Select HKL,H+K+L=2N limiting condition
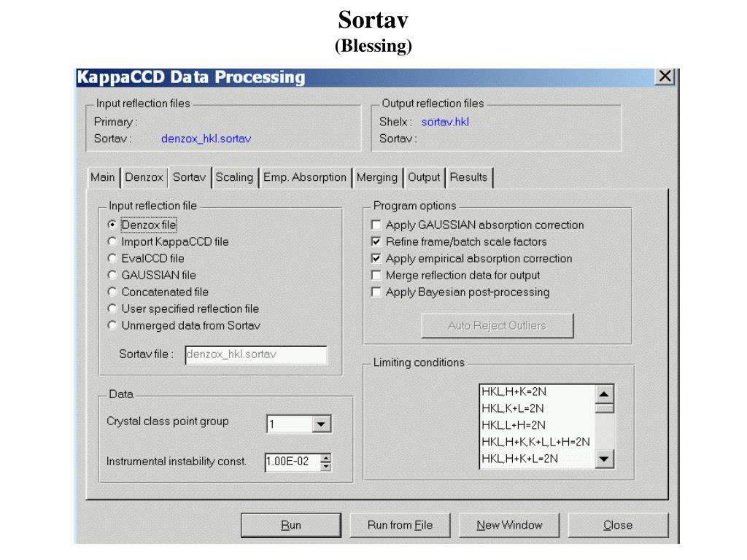Image resolution: width=747 pixels, height=560 pixels. click(x=519, y=459)
